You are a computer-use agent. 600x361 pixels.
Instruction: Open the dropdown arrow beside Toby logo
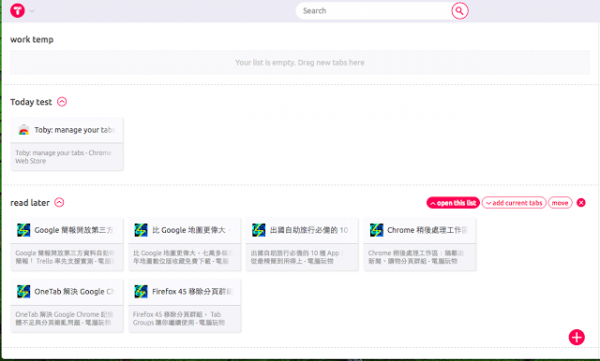coord(32,11)
